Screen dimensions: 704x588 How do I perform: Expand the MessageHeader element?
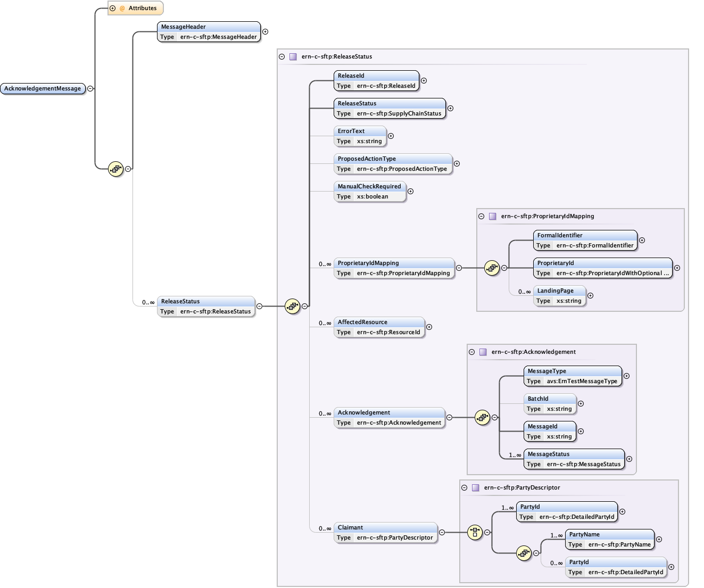(x=265, y=32)
